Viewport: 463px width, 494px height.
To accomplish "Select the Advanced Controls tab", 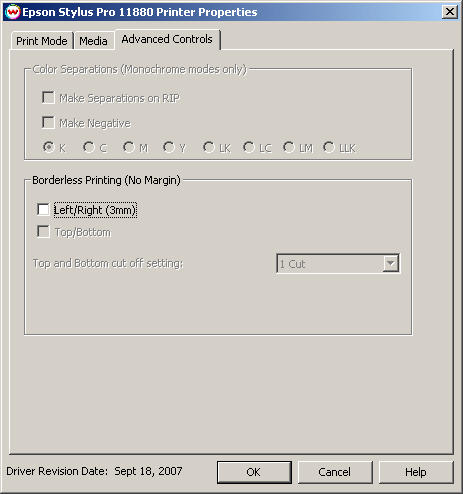I will click(x=167, y=39).
